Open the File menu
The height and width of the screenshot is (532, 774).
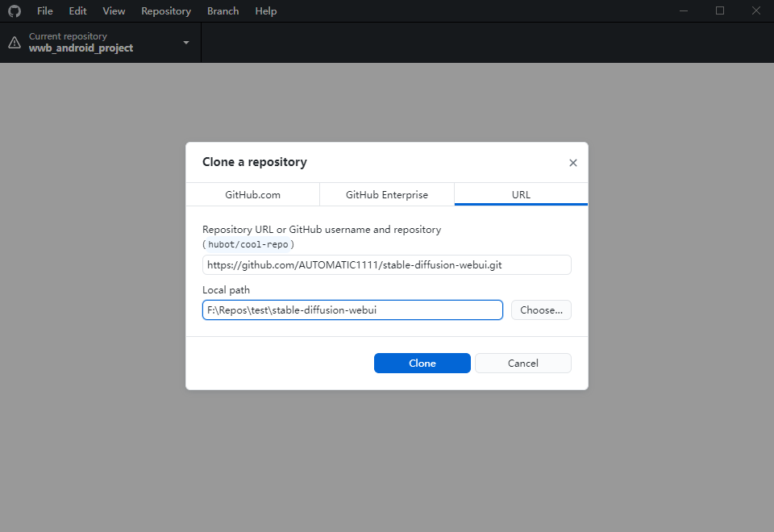[x=44, y=10]
